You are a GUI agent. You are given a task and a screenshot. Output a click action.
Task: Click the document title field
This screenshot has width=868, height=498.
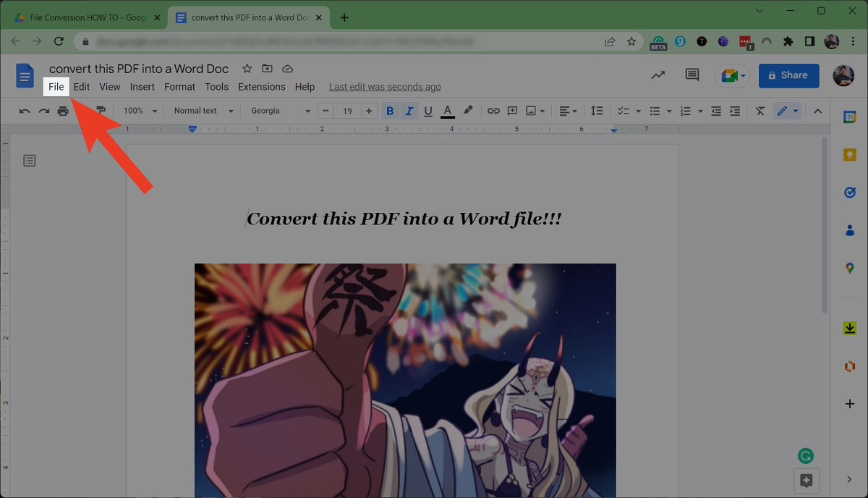click(x=139, y=69)
